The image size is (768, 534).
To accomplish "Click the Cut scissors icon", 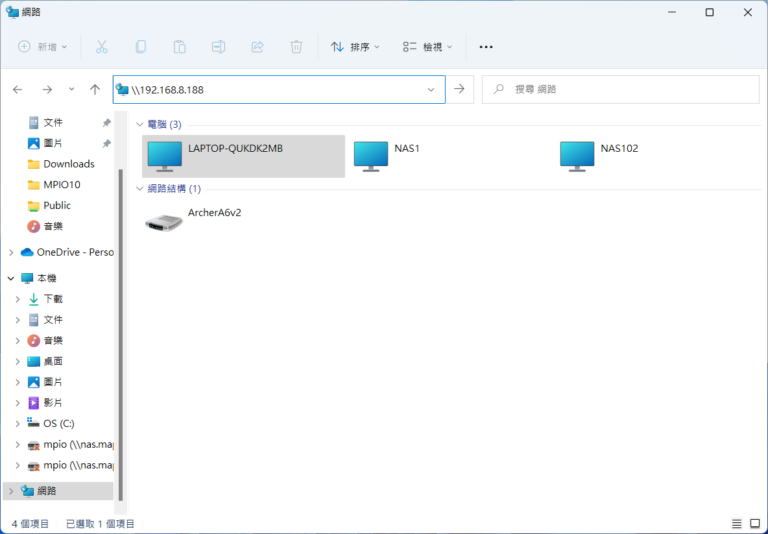I will pos(101,47).
